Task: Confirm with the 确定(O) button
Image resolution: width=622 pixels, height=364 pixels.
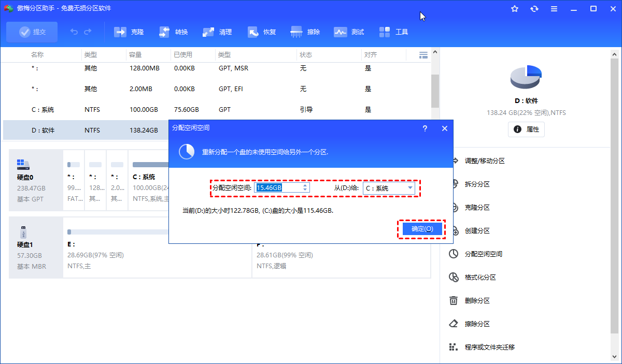Action: tap(422, 229)
